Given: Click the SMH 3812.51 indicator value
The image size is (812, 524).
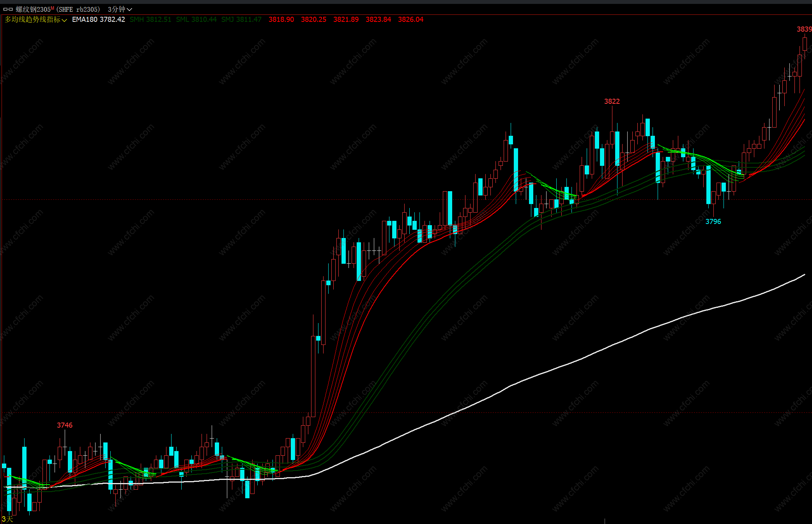Looking at the screenshot, I should 150,20.
